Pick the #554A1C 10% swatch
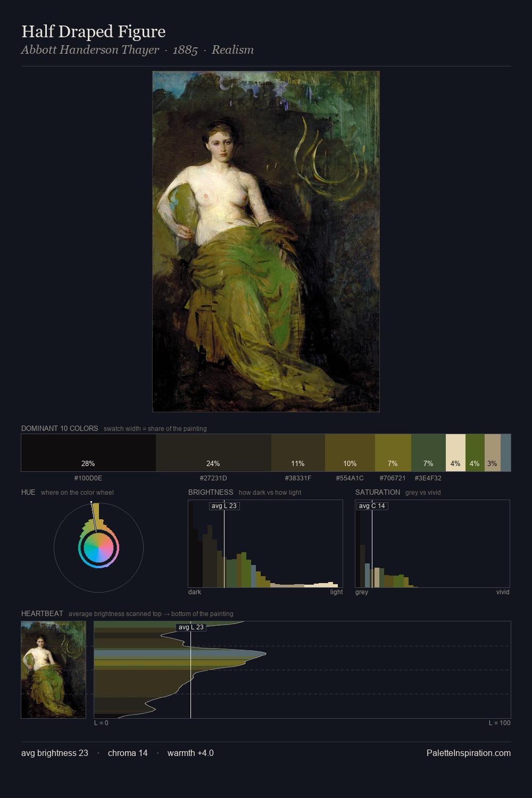The width and height of the screenshot is (532, 798). pos(350,453)
